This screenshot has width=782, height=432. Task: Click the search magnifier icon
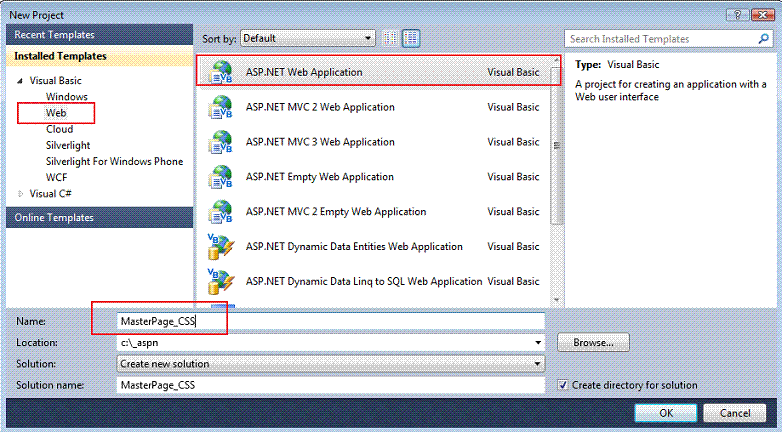(763, 38)
